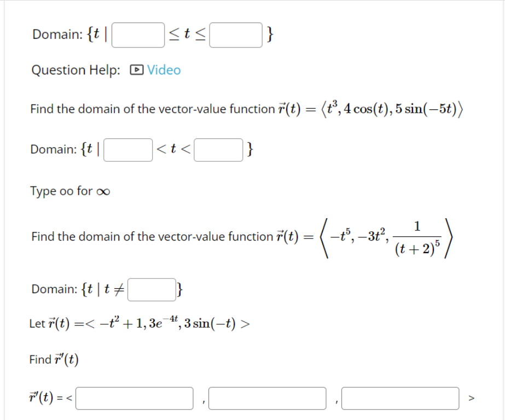Click the fraction 1 over (t+2)^5 expression
505x420 pixels.
pyautogui.click(x=418, y=236)
